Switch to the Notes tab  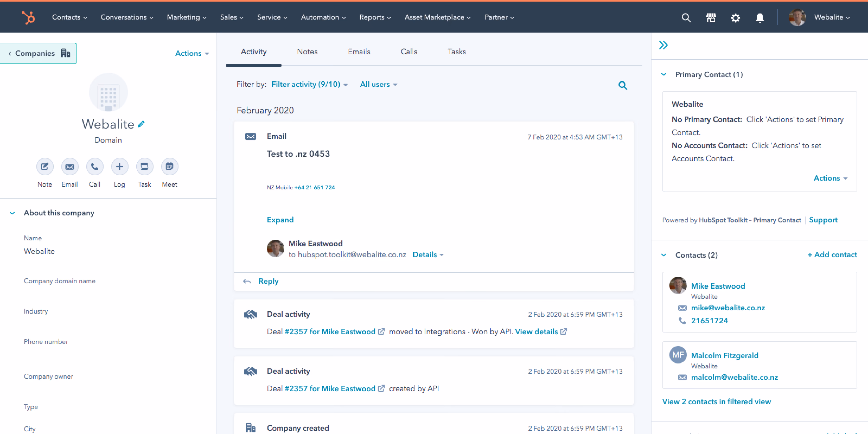tap(307, 52)
